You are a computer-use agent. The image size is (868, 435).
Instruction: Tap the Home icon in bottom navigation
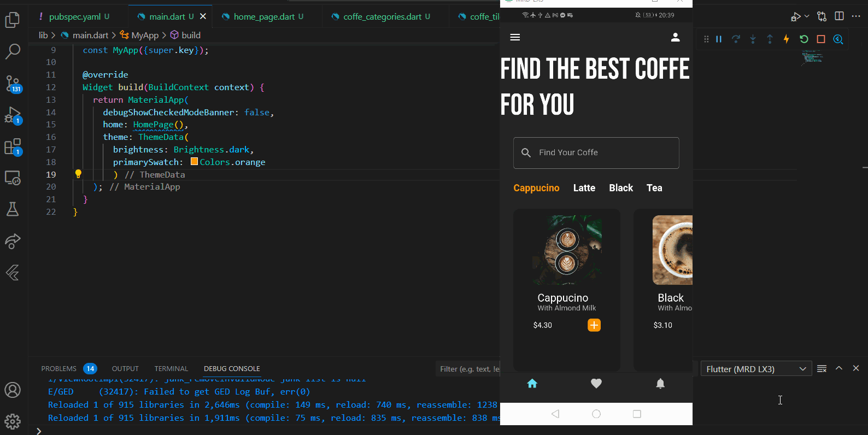[x=532, y=384]
